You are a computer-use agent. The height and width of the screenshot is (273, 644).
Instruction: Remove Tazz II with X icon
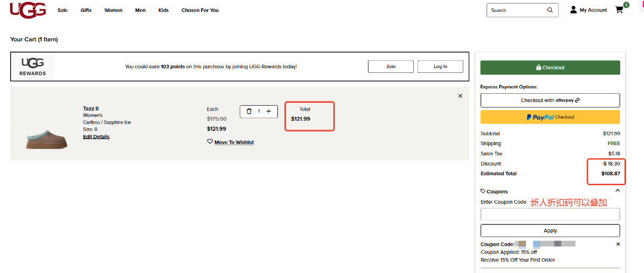click(x=460, y=96)
